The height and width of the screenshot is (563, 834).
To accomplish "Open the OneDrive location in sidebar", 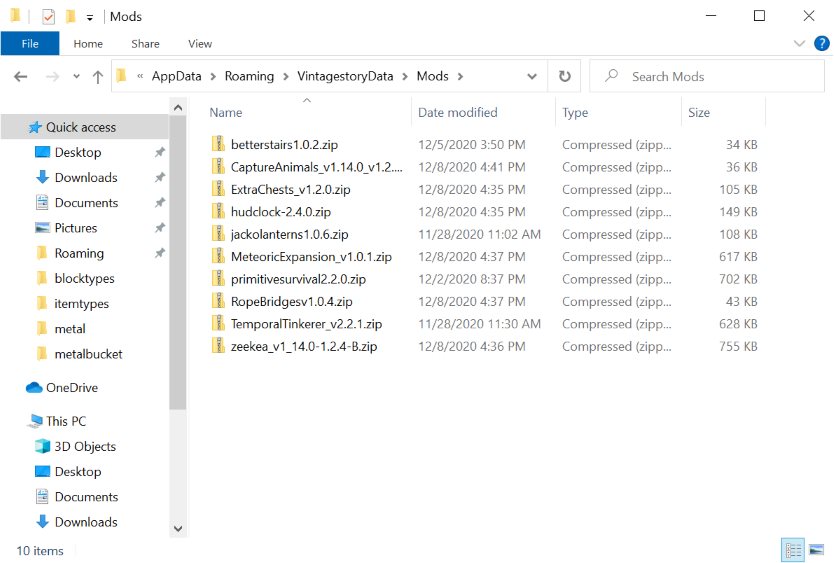I will [x=71, y=388].
